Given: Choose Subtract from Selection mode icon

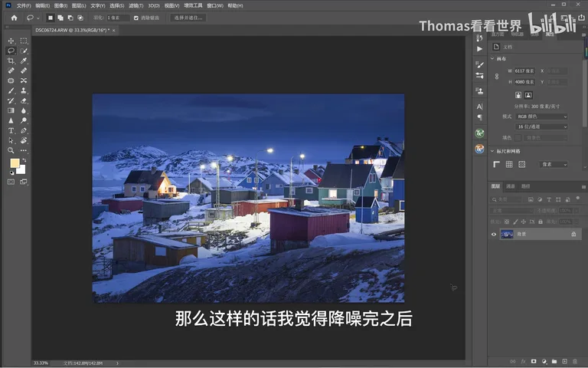Looking at the screenshot, I should (x=70, y=18).
